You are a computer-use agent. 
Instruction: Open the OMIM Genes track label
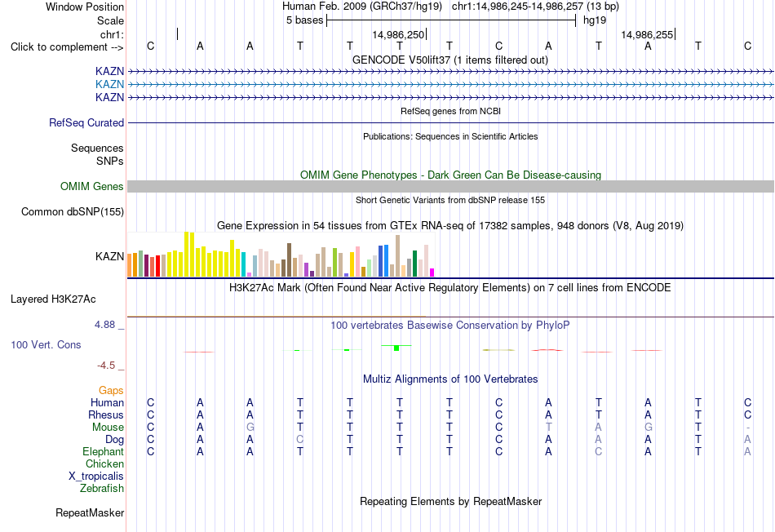[92, 186]
